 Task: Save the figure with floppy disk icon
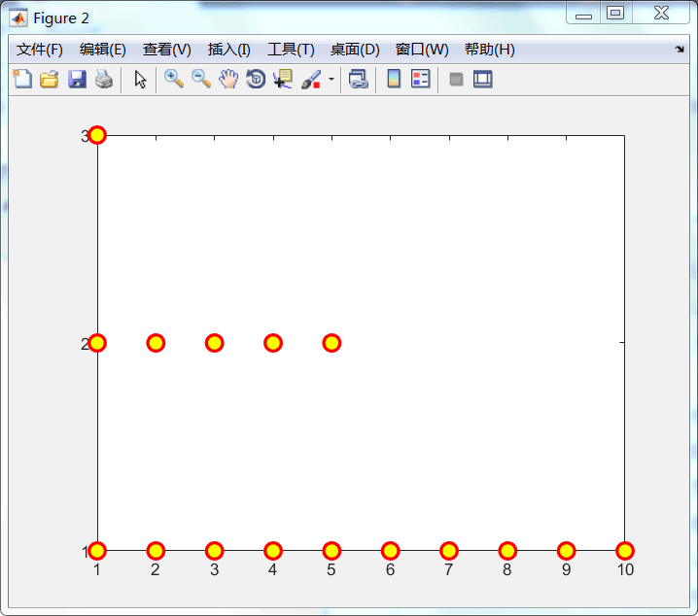tap(77, 79)
